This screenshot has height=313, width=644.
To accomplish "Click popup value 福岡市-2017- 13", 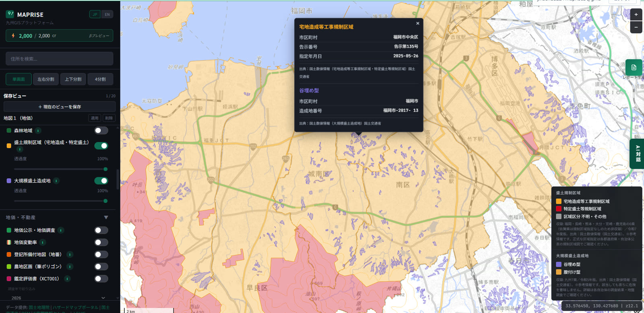I will click(400, 111).
